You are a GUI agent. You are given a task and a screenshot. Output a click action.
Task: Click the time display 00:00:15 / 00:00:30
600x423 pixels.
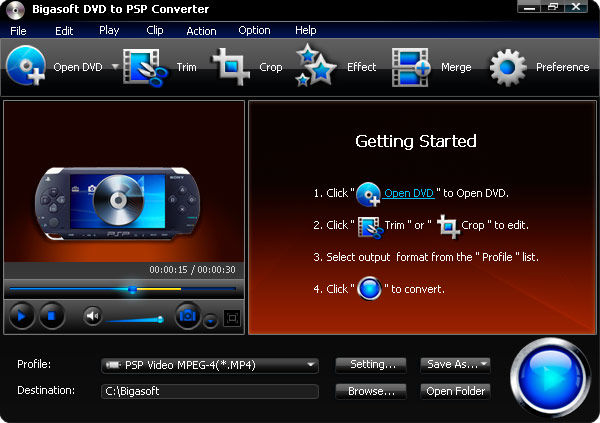pos(192,269)
